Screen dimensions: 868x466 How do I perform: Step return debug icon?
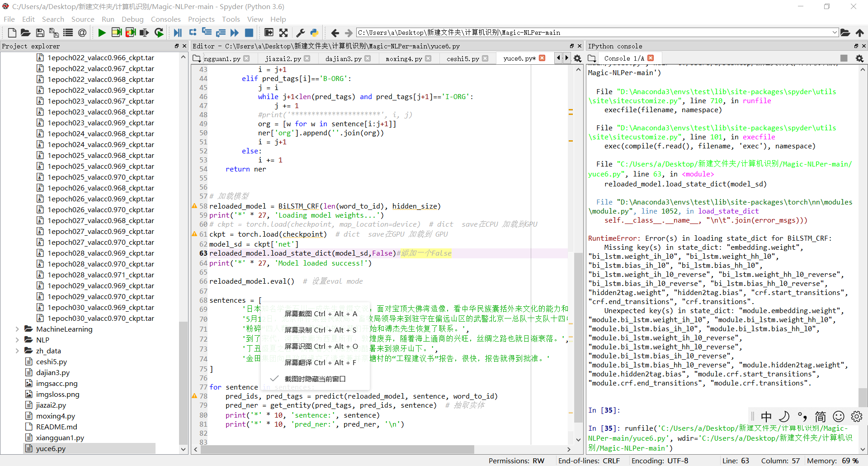[x=221, y=33]
